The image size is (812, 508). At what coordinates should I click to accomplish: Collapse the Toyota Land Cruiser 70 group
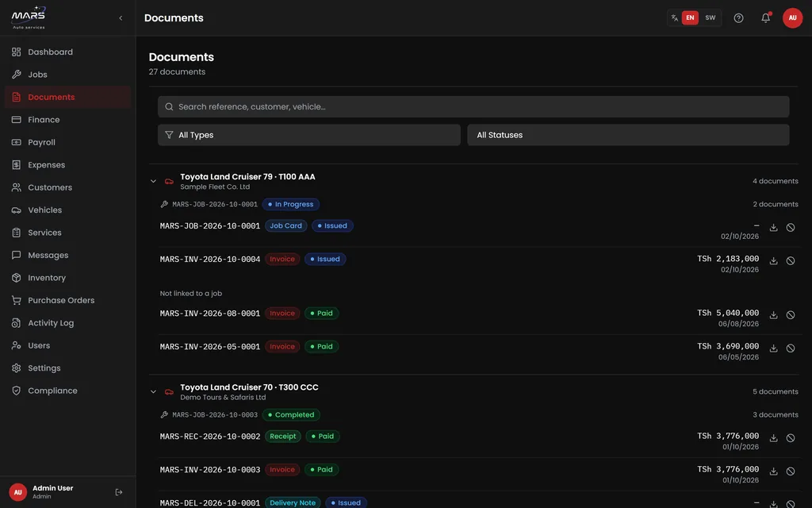click(x=153, y=392)
